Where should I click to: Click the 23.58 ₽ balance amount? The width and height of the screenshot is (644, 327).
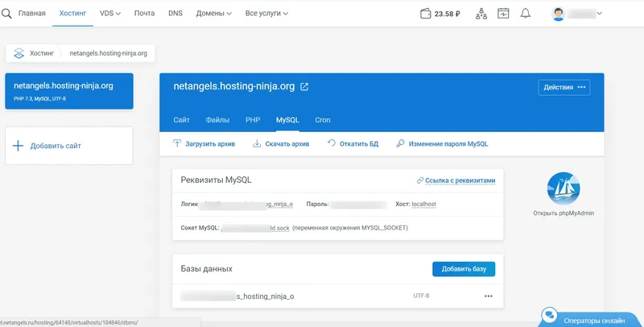[x=448, y=14]
